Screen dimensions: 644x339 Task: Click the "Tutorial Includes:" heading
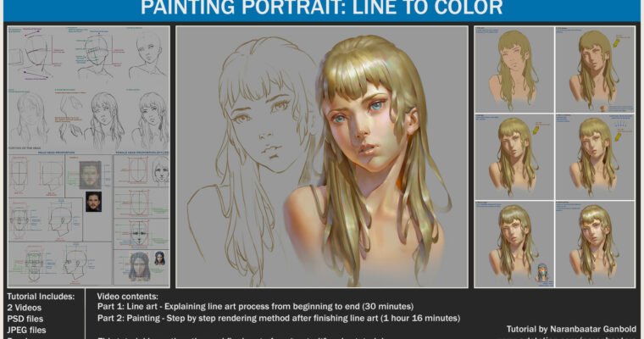[41, 297]
